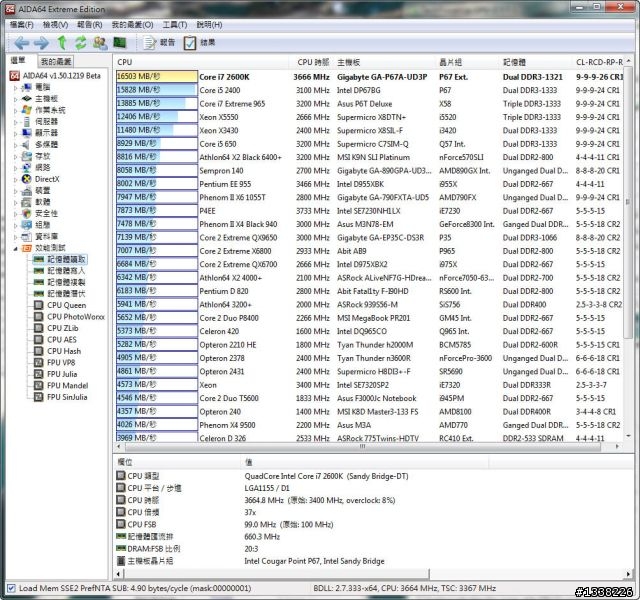Screen dimensions: 640x600
Task: Select the Core i5 2400 row
Action: point(369,90)
